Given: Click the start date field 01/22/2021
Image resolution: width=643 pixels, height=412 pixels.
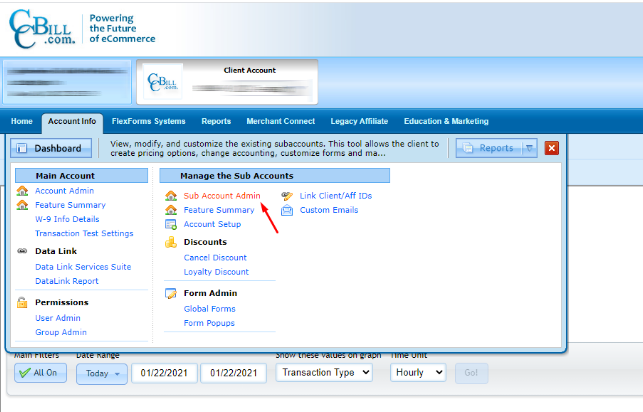Looking at the screenshot, I should click(x=164, y=373).
